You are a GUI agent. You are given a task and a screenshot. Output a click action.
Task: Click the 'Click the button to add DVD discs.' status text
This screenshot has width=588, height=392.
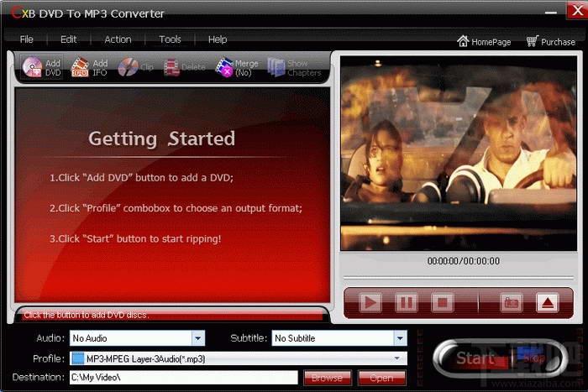coord(87,315)
